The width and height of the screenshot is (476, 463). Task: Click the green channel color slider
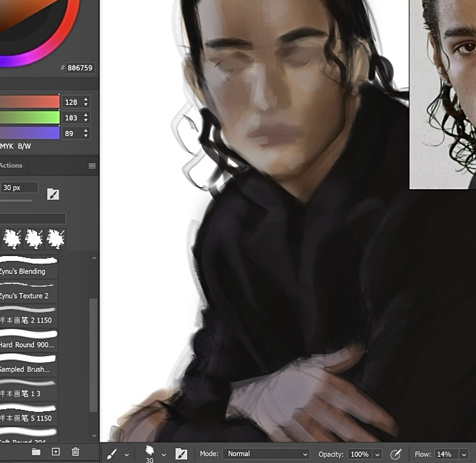pyautogui.click(x=29, y=118)
